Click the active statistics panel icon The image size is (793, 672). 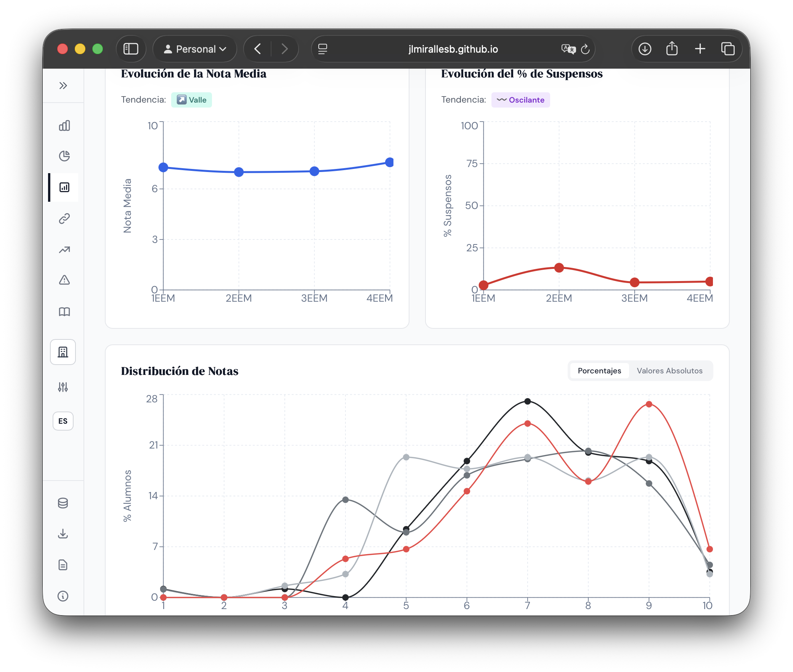(64, 187)
